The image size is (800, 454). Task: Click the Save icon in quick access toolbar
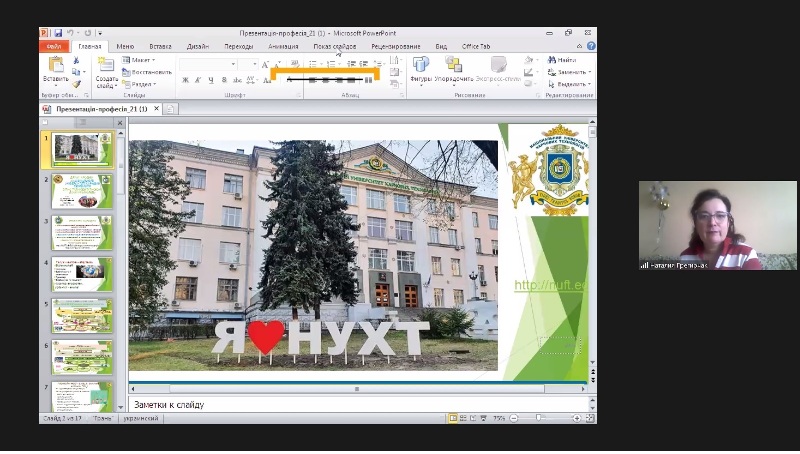(58, 33)
